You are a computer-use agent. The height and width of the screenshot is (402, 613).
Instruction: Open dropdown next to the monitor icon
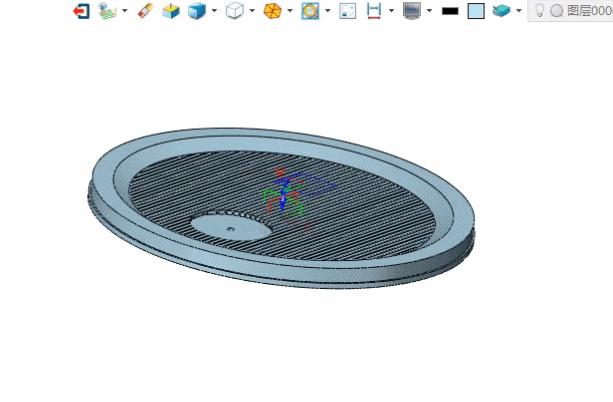(429, 11)
